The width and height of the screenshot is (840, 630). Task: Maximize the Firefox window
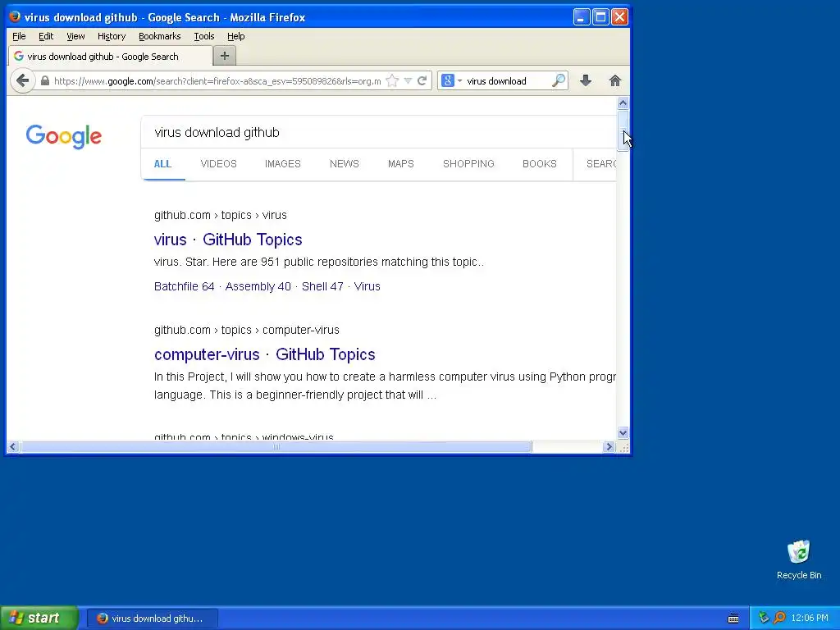tap(600, 17)
